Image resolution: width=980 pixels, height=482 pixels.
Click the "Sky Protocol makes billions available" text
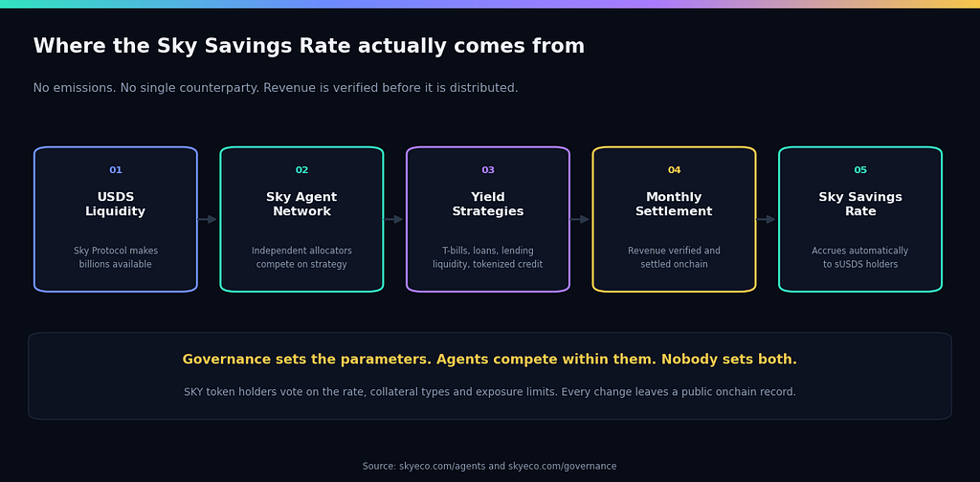pyautogui.click(x=116, y=257)
